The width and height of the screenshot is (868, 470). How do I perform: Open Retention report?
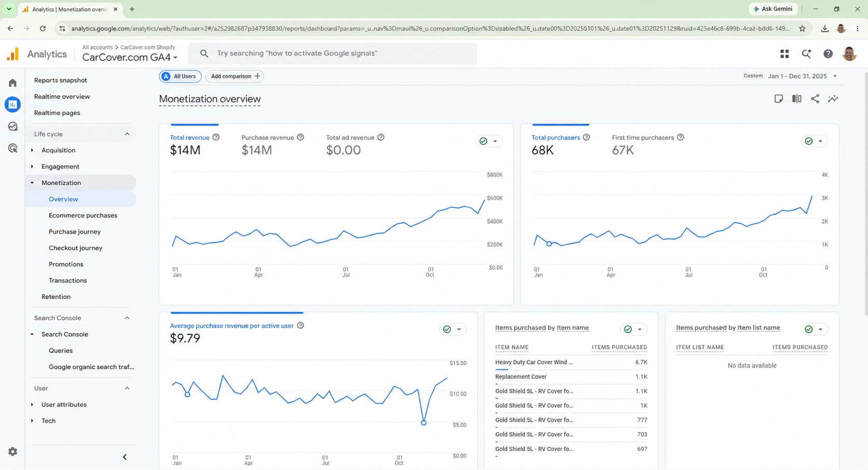click(56, 297)
